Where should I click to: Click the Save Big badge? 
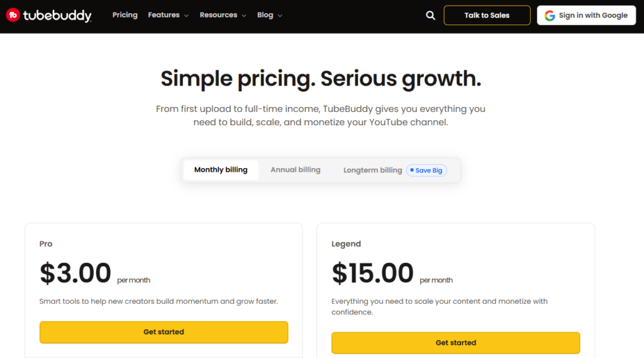pyautogui.click(x=427, y=171)
